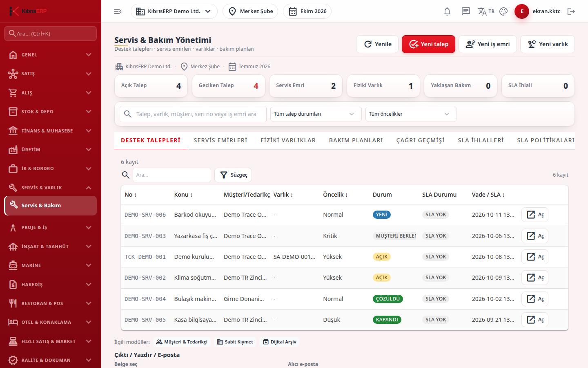The height and width of the screenshot is (368, 588).
Task: Switch to the Bakım Planları tab
Action: click(356, 140)
